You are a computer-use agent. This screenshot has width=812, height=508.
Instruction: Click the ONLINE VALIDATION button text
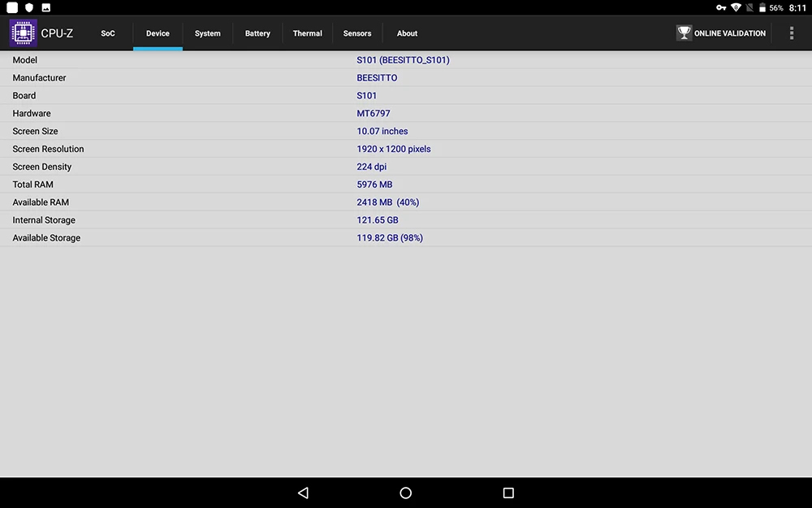coord(730,33)
